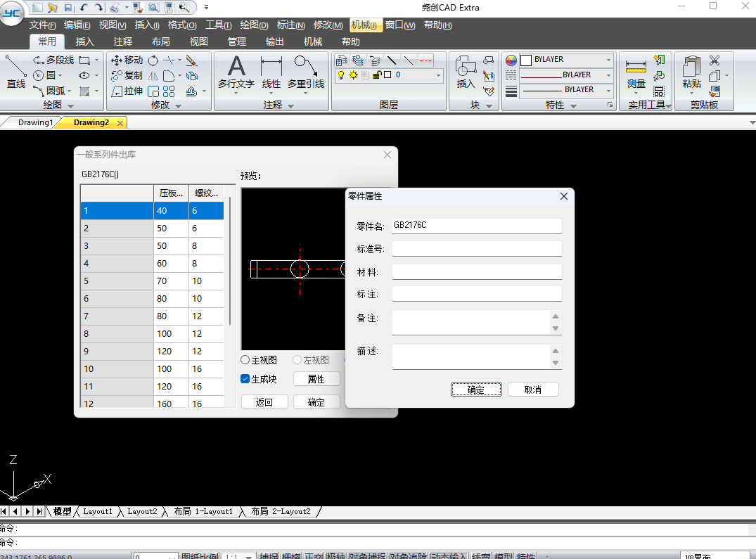Switch to the 注释 ribbon tab
The width and height of the screenshot is (756, 559).
(x=122, y=41)
